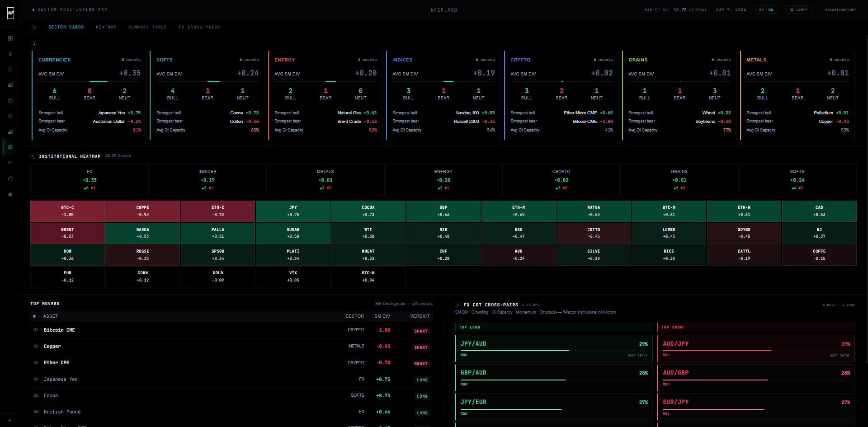Viewport: 868px width, 427px height.
Task: Open the clock history icon in sidebar
Action: tap(10, 100)
